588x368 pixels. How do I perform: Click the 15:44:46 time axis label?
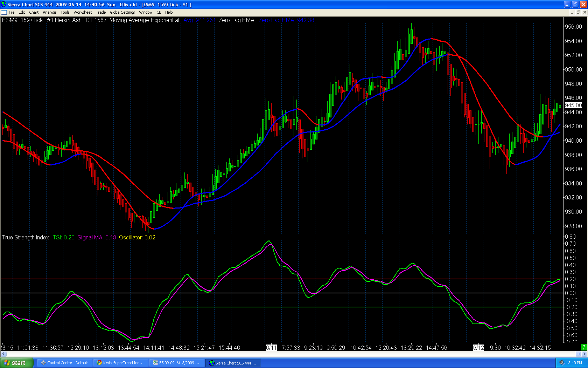229,348
